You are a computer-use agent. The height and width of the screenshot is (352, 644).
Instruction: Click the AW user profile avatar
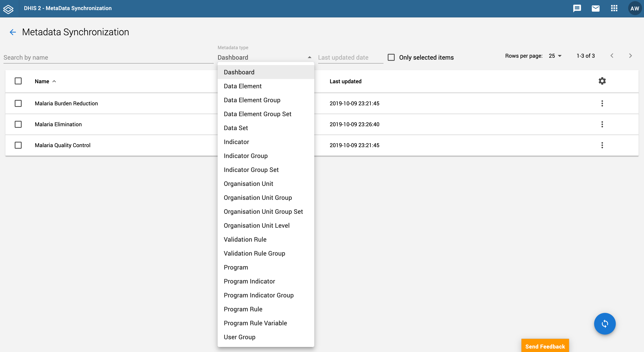[x=635, y=9]
